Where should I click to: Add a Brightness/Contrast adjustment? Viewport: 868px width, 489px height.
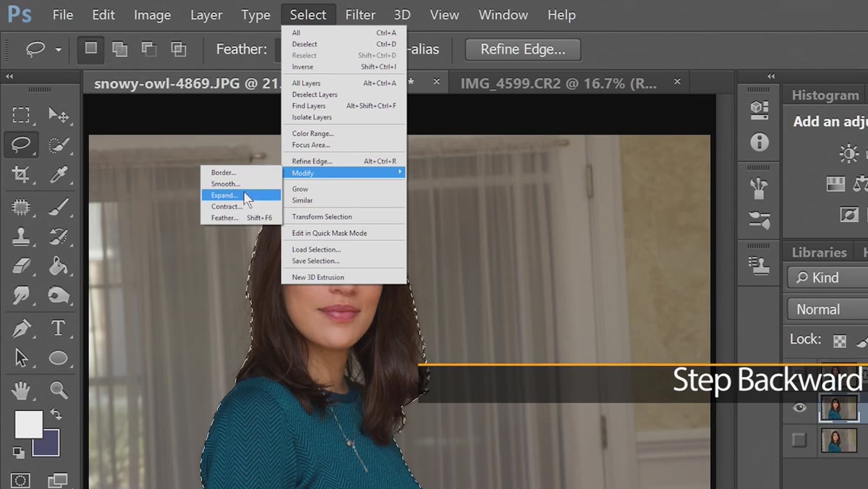[849, 153]
